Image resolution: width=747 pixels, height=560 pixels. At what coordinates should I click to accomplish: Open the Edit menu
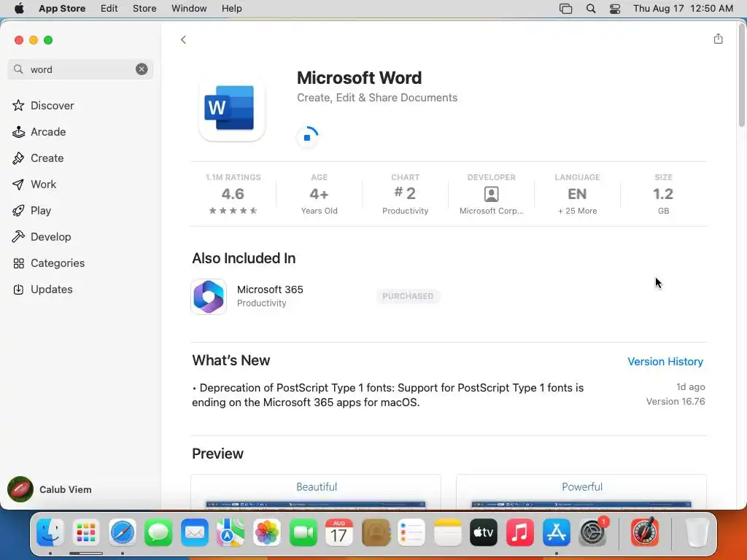(x=109, y=8)
